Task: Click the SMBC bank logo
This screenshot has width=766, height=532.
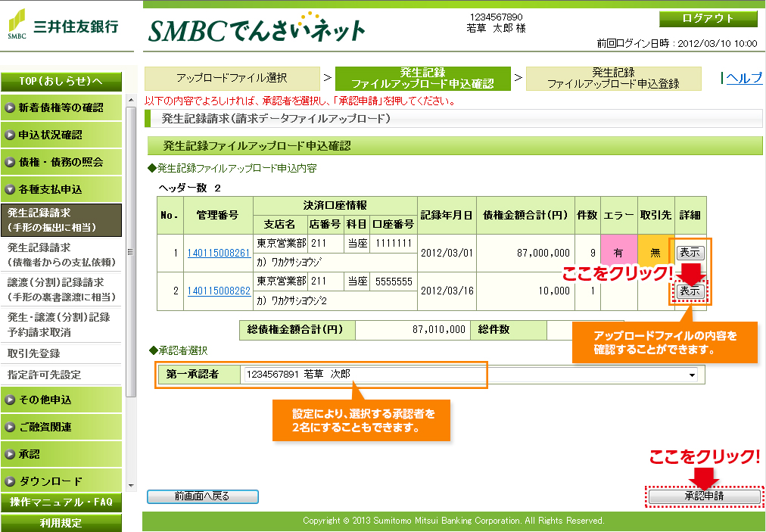Action: [x=63, y=24]
